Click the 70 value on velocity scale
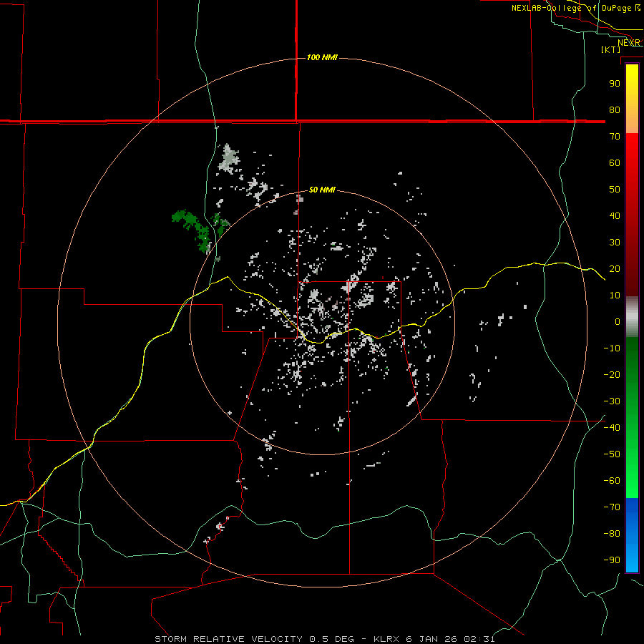Image resolution: width=644 pixels, height=644 pixels. tap(615, 137)
